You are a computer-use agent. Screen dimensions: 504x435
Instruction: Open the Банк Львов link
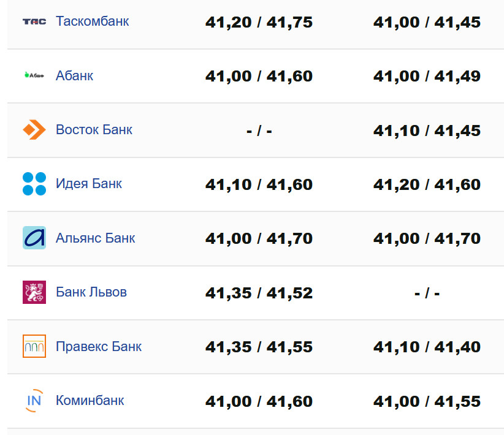pyautogui.click(x=91, y=292)
